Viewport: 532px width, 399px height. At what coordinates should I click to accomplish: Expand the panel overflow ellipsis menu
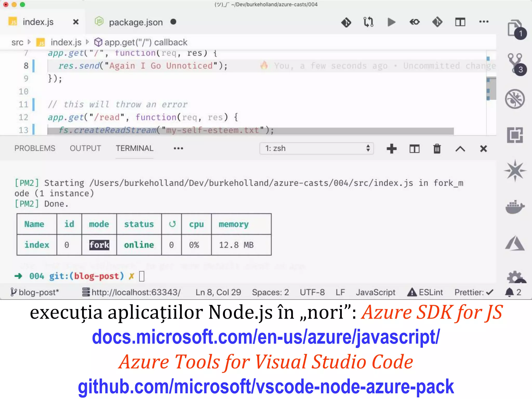(x=178, y=148)
